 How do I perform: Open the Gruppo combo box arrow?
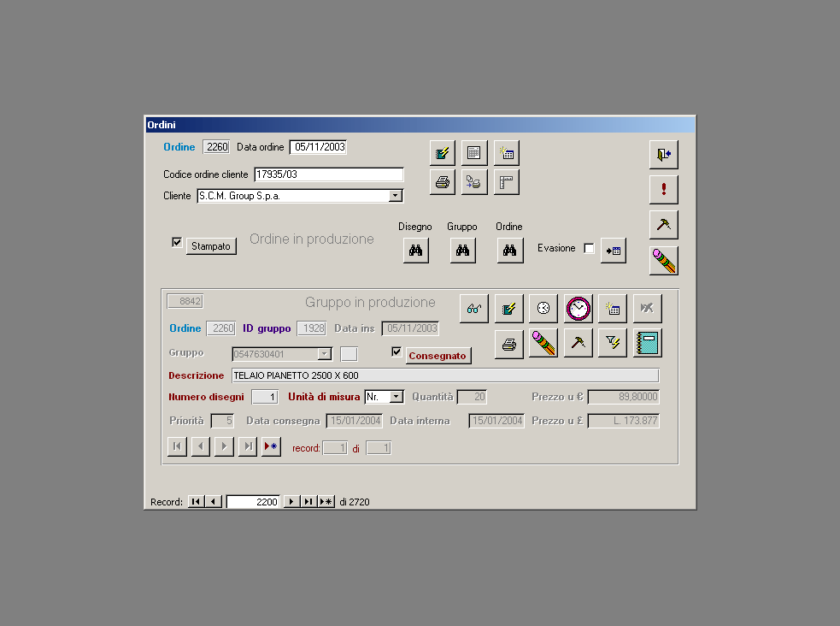324,354
